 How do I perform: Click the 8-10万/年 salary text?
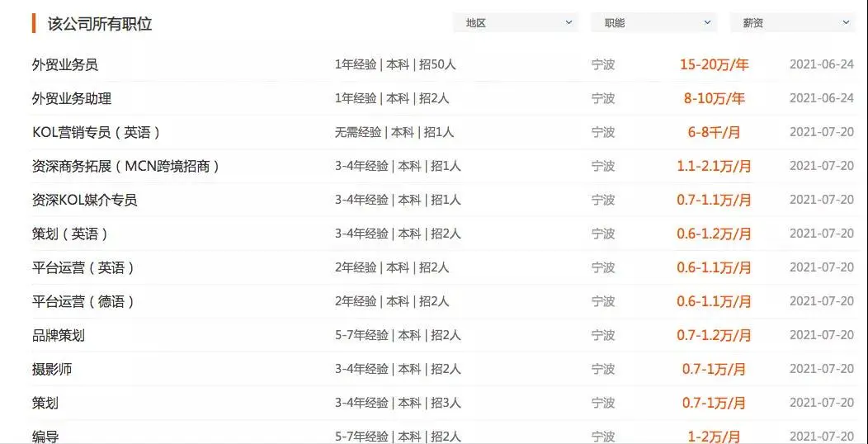(x=713, y=98)
